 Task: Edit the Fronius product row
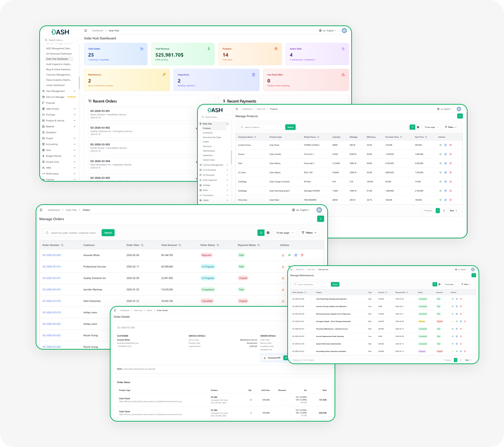pyautogui.click(x=445, y=154)
